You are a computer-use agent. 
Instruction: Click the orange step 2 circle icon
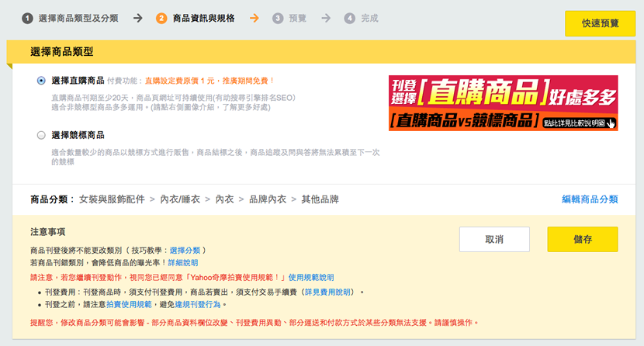pos(161,18)
